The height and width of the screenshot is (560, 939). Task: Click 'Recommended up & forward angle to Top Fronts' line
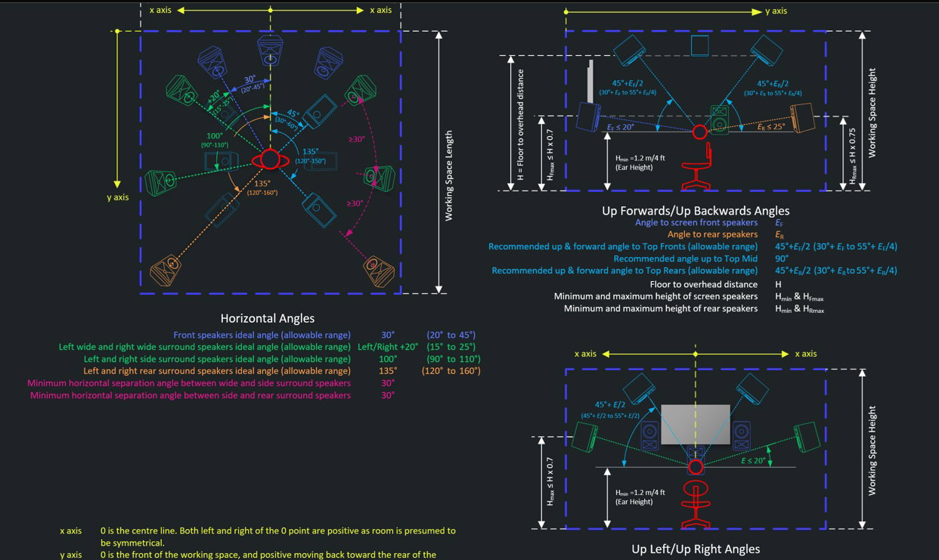point(623,246)
